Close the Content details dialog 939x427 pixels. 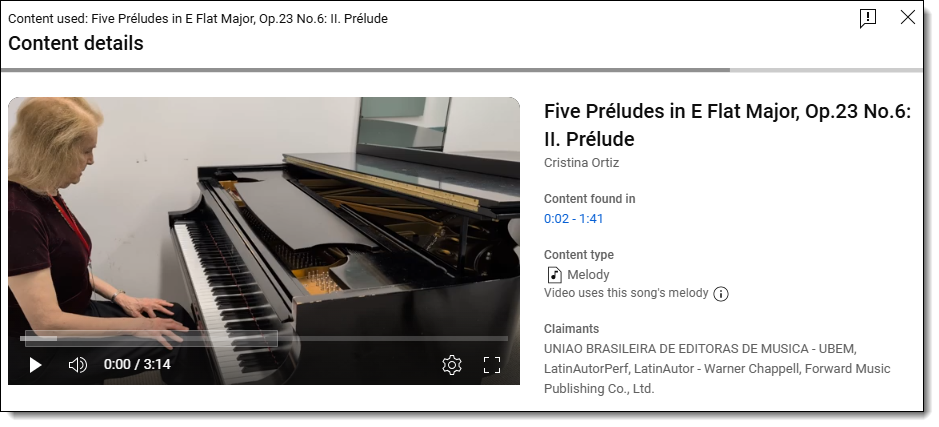tap(908, 17)
